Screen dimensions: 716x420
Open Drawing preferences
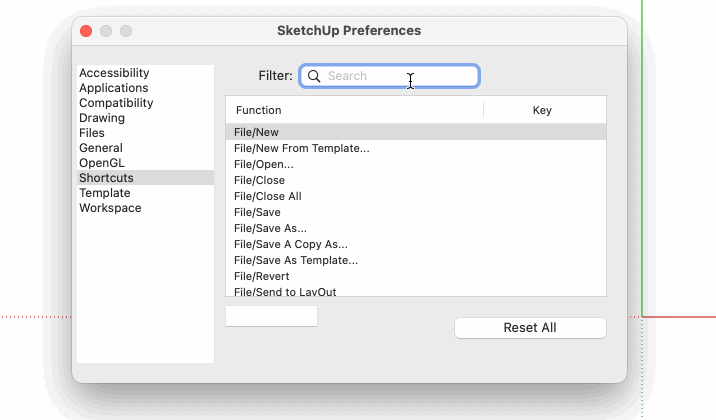(x=102, y=118)
